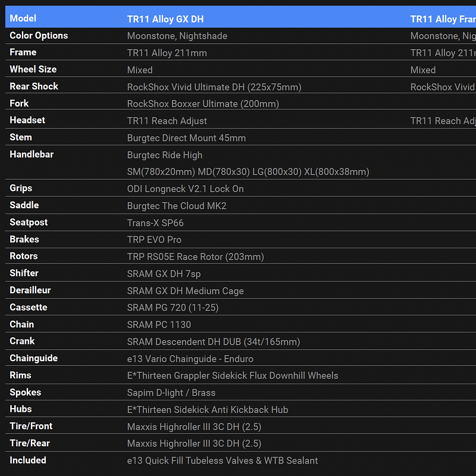Select 'Sapim D-light / Brass' value

[x=171, y=393]
